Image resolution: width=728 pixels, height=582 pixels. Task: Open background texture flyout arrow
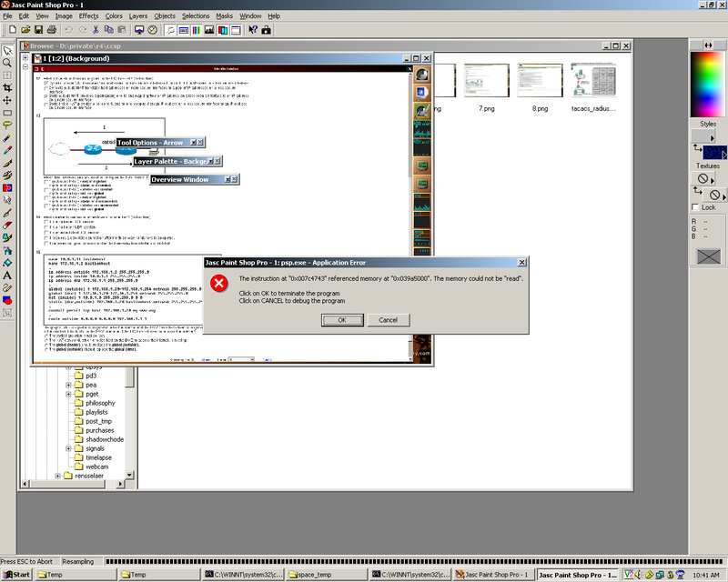(x=723, y=196)
